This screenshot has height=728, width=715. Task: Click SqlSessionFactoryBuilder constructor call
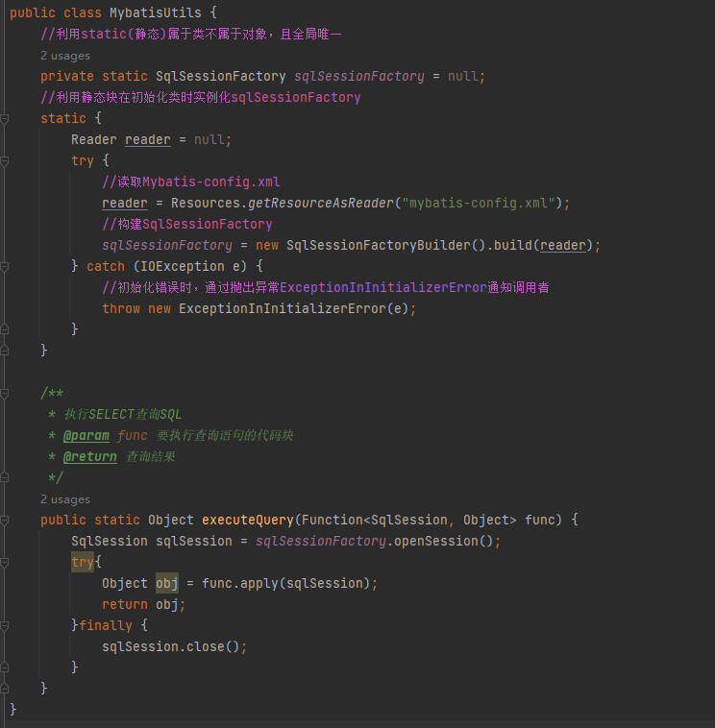coord(378,245)
